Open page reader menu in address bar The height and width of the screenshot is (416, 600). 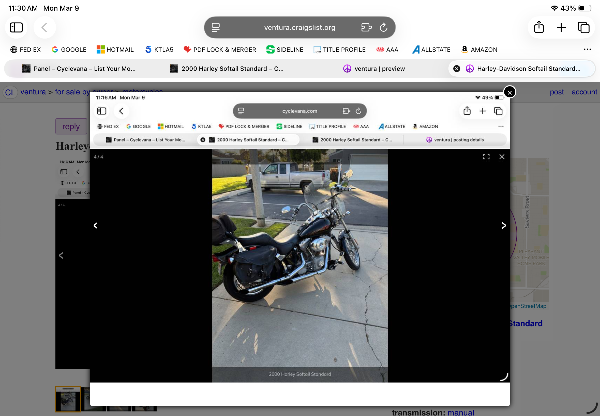[x=216, y=27]
